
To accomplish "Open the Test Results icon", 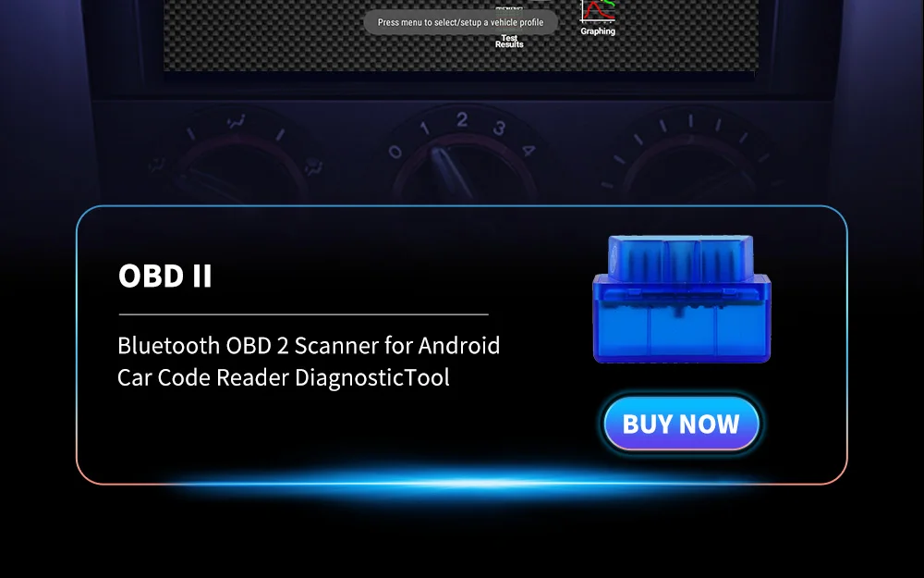I will [509, 40].
